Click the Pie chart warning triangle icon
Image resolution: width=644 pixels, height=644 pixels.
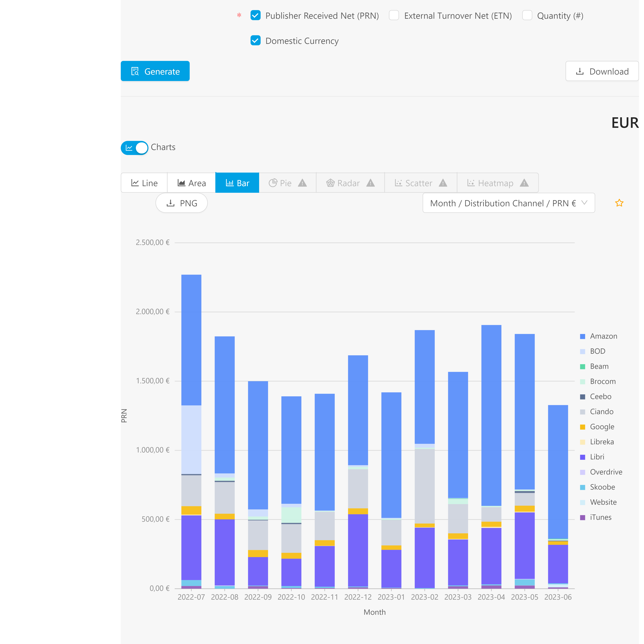[x=302, y=183]
